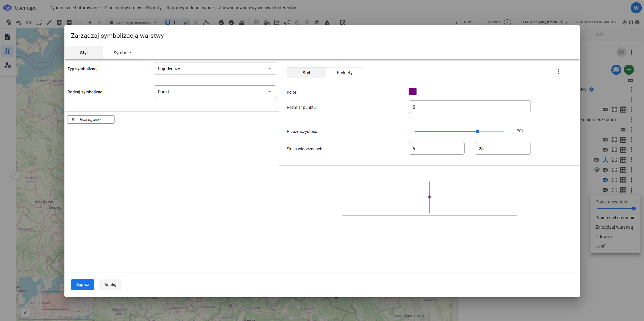Click the heatmap flame icon
644x321 pixels.
pyautogui.click(x=327, y=22)
